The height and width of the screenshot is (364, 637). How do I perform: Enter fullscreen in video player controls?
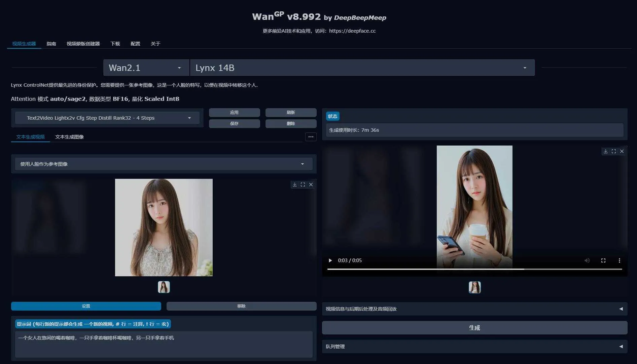pos(603,260)
